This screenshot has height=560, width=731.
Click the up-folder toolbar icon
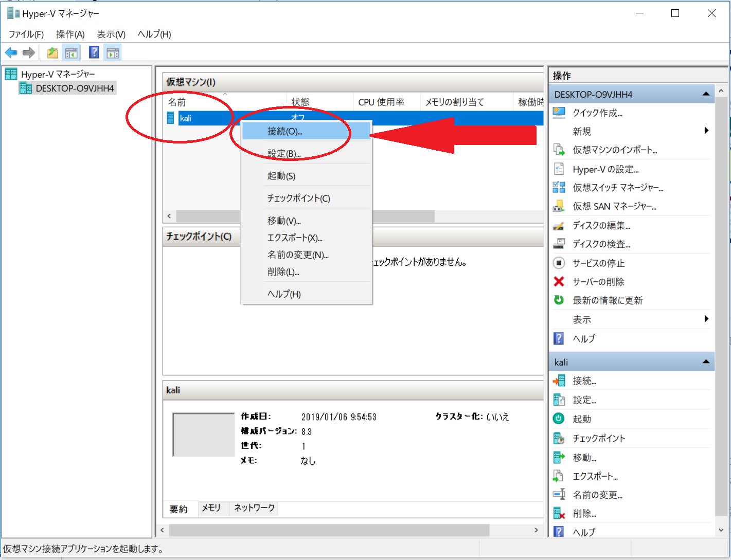tap(52, 52)
